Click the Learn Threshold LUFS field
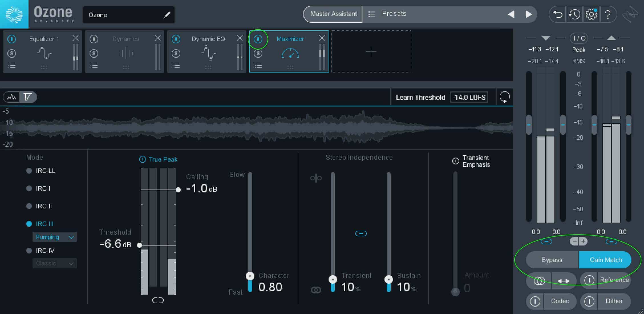Viewport: 644px width, 314px height. point(469,97)
